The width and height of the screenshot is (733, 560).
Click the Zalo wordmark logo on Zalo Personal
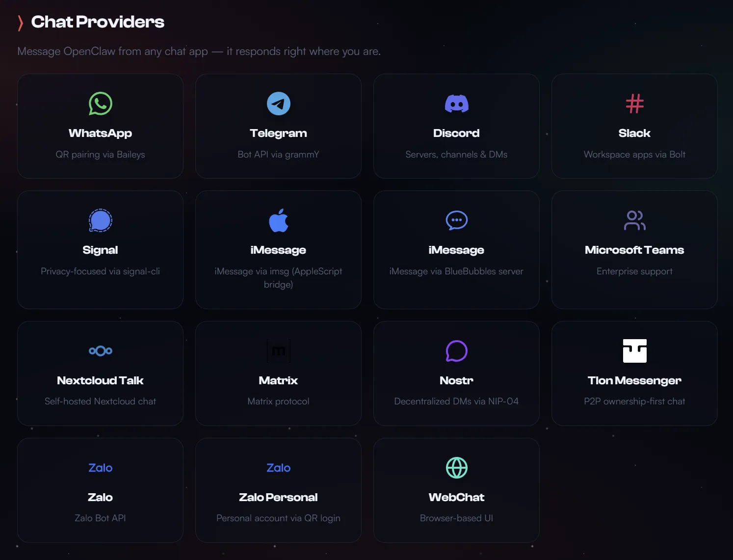click(278, 467)
